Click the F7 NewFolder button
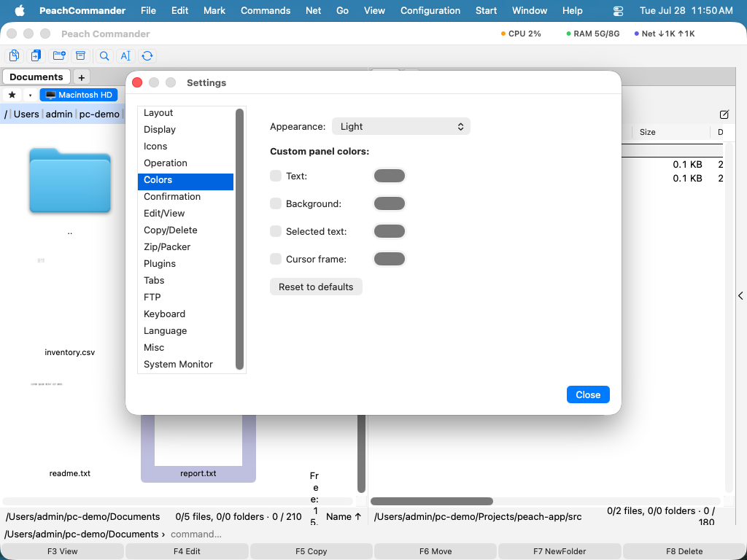 click(560, 551)
